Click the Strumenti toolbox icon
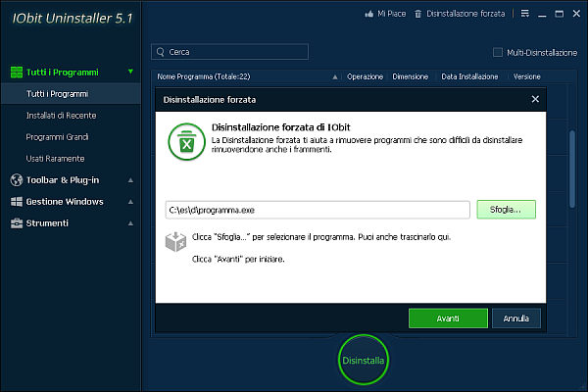The image size is (588, 392). tap(17, 223)
